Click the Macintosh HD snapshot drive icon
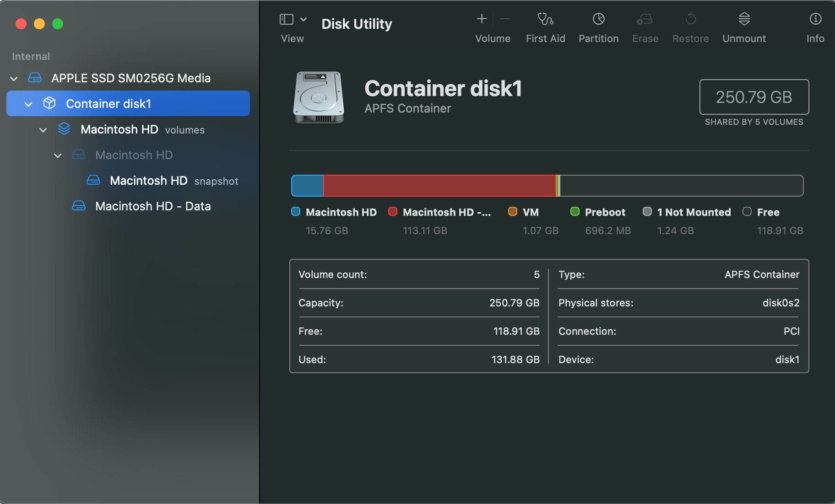 tap(93, 180)
